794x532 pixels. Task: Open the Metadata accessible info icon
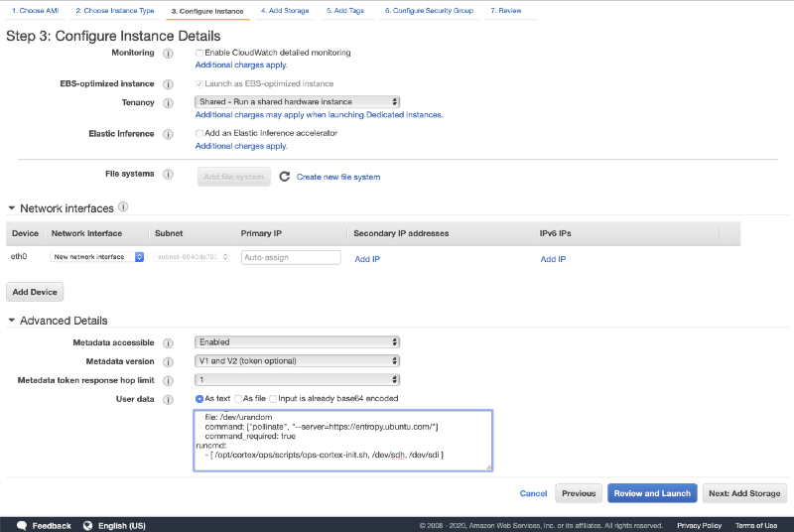168,343
